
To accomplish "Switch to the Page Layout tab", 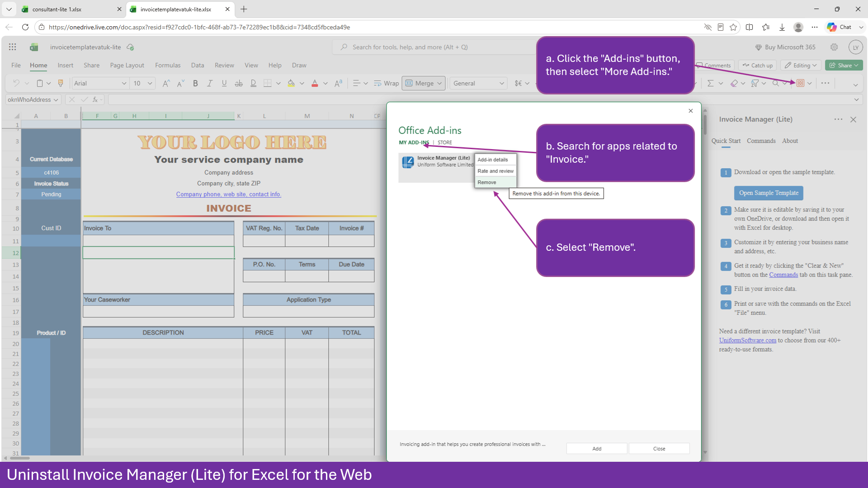I will tap(127, 65).
